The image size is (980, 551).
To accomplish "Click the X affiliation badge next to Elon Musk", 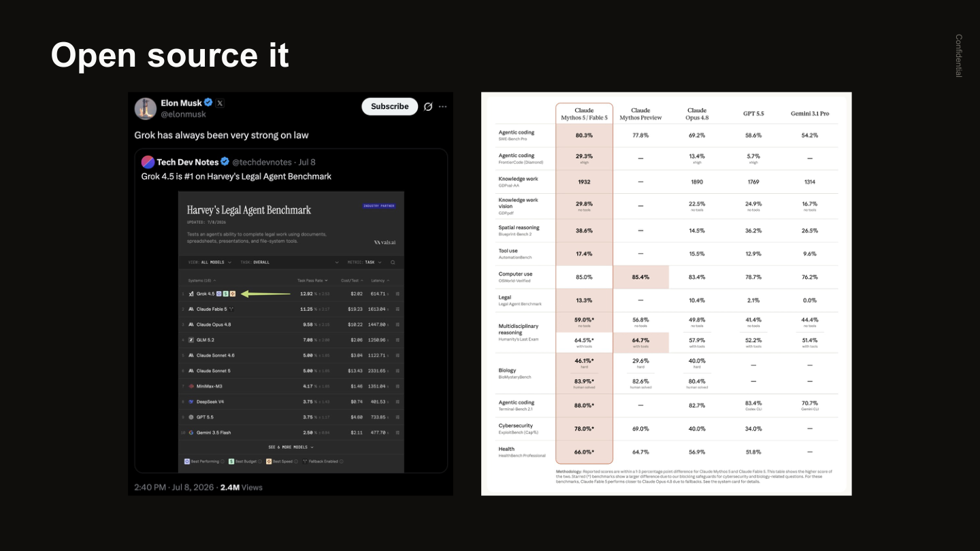I will 220,103.
